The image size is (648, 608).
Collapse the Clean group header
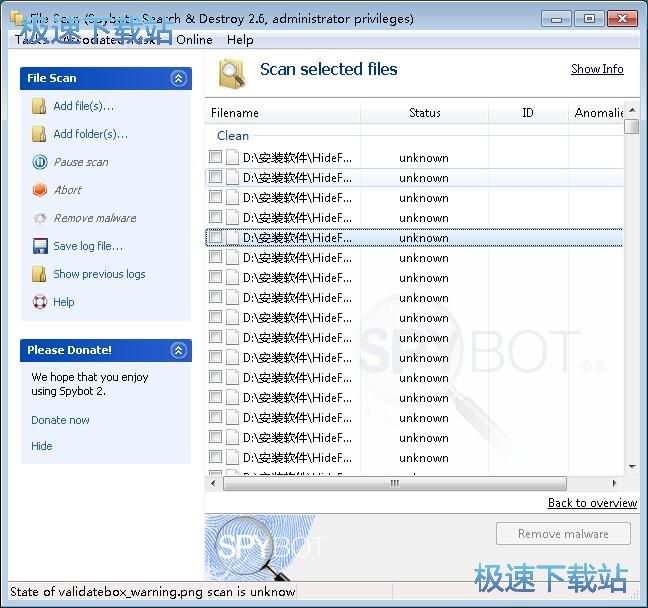point(233,136)
